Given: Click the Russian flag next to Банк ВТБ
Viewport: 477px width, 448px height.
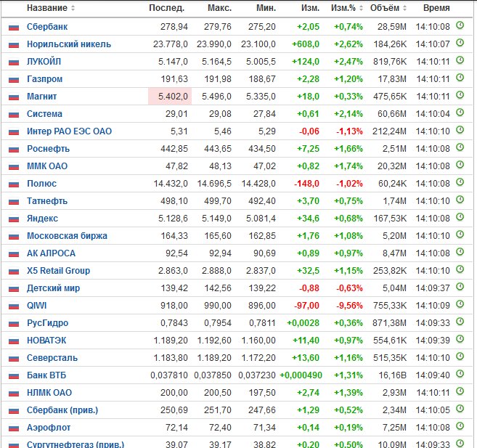Looking at the screenshot, I should pos(14,376).
